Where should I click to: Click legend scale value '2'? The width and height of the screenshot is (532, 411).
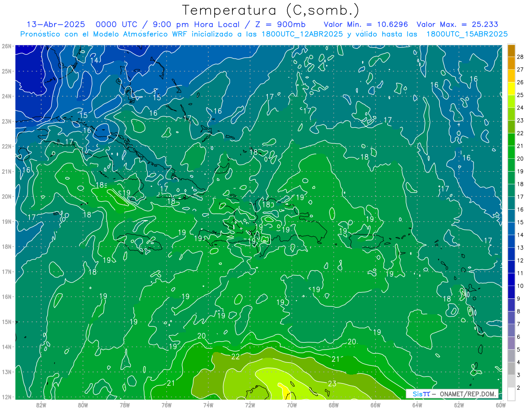point(518,388)
